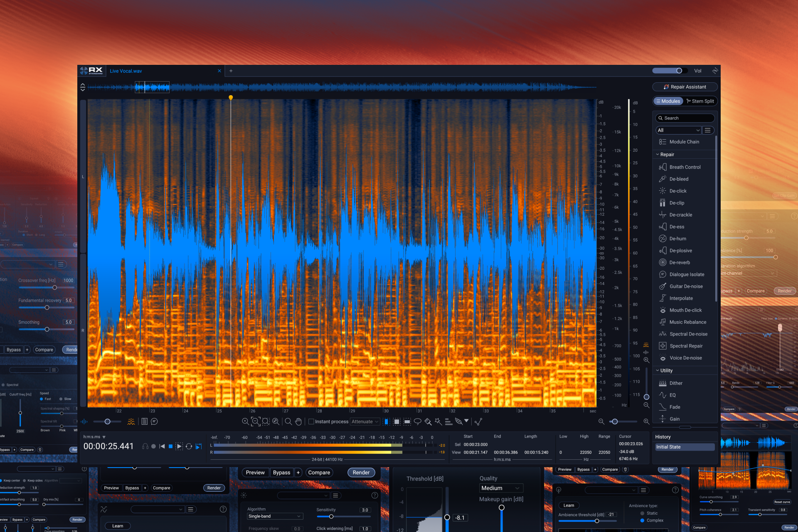
Task: Open the Attenuate mode dropdown
Action: click(x=365, y=421)
